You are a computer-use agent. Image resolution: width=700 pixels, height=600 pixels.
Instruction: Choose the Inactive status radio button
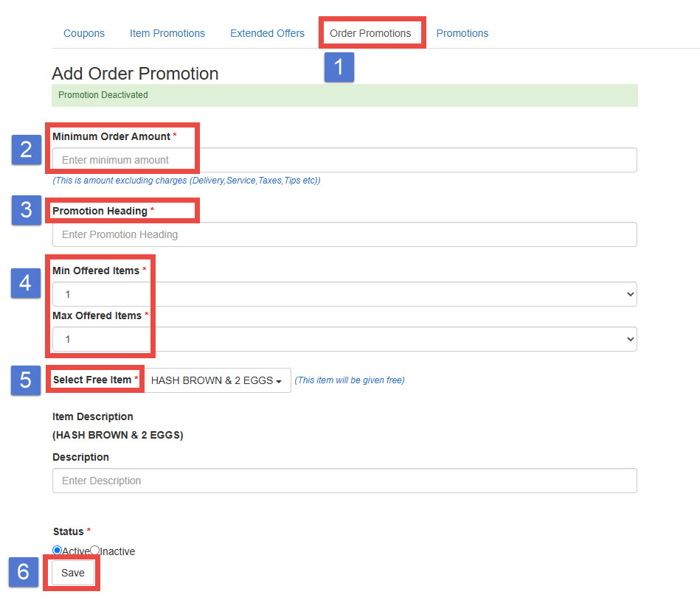pos(95,551)
